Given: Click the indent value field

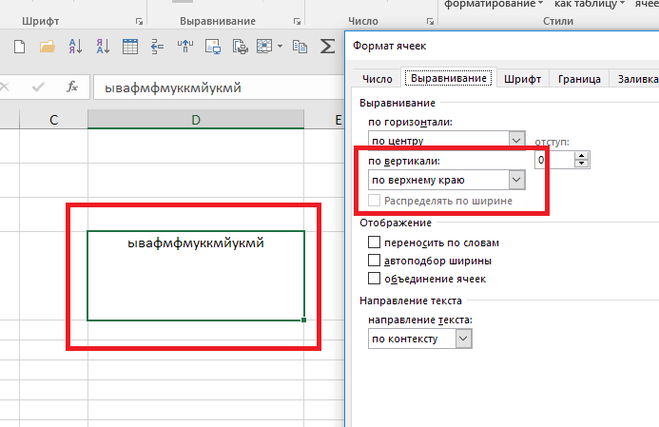Looking at the screenshot, I should tap(554, 160).
